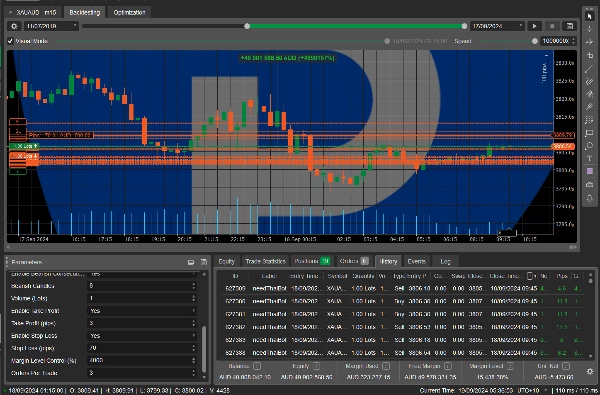Toggle the Visual Mode checkbox
Screen dimensions: 600x395
[10, 41]
